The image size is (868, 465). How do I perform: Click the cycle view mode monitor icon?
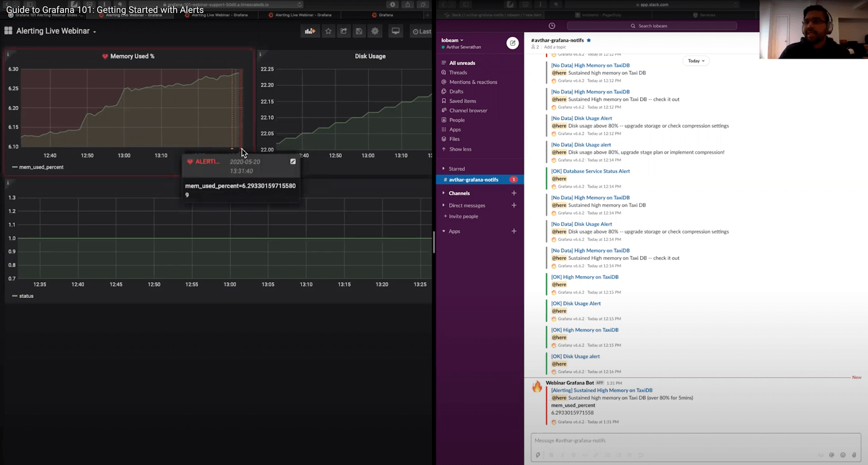tap(395, 31)
